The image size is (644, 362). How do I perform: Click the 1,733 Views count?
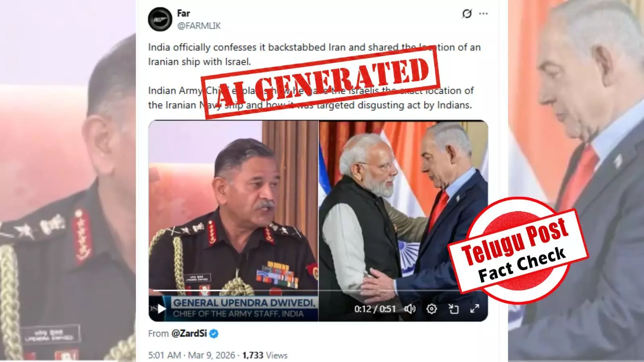tap(265, 355)
